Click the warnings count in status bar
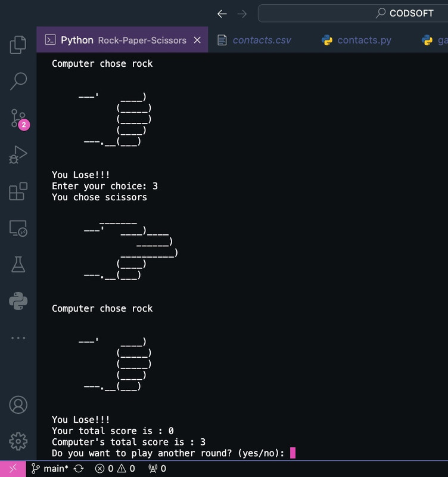Image resolution: width=448 pixels, height=477 pixels. click(x=126, y=469)
